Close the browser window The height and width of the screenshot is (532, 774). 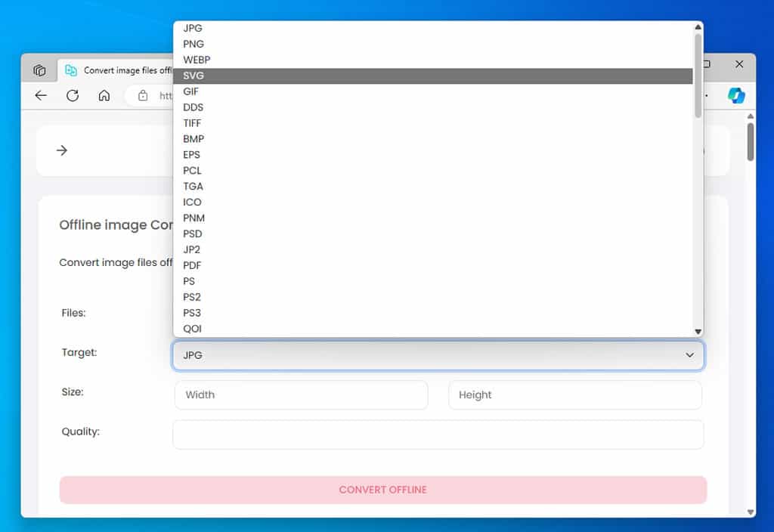tap(739, 64)
